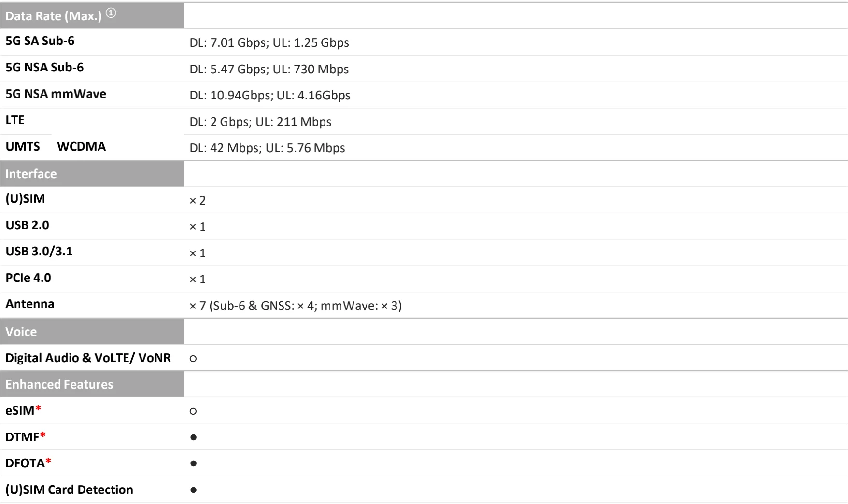
Task: Click the 5G NSA mmWave data rate value
Action: click(270, 95)
